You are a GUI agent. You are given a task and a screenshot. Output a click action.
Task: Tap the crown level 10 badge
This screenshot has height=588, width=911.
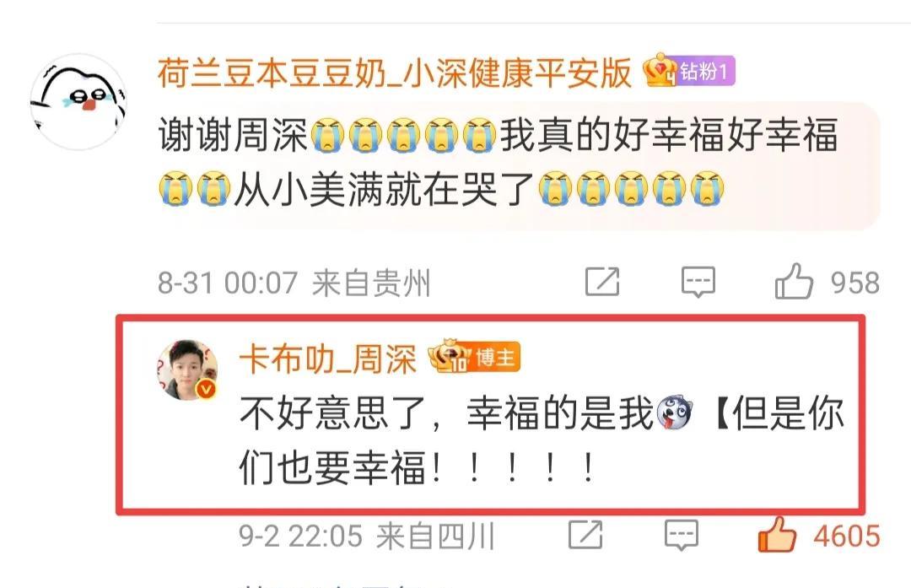tap(450, 355)
